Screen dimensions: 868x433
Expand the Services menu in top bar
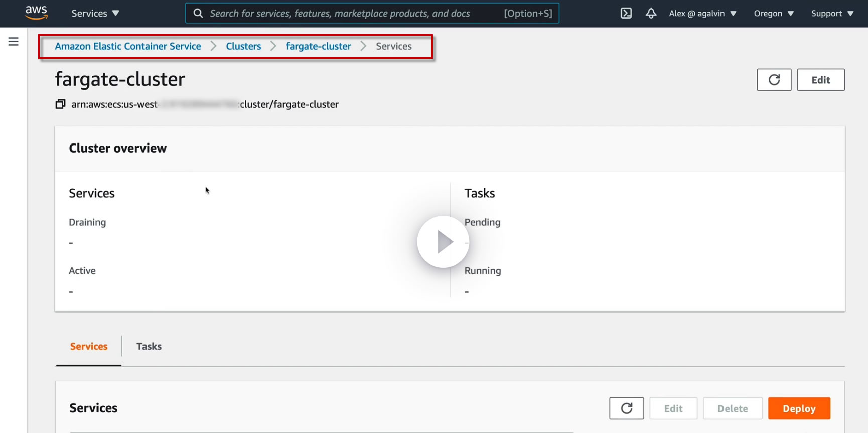pyautogui.click(x=95, y=13)
